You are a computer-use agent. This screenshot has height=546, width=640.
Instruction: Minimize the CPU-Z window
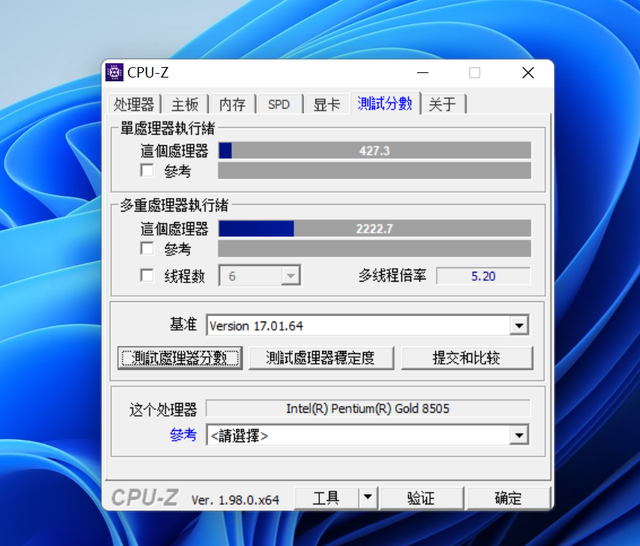tap(423, 73)
